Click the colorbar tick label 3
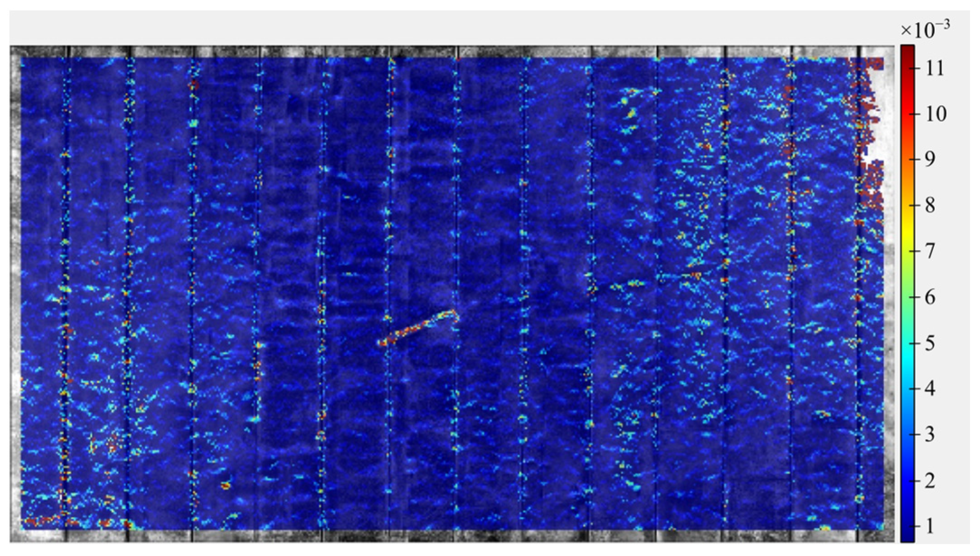Screen dimensions: 980x556 pyautogui.click(x=930, y=434)
